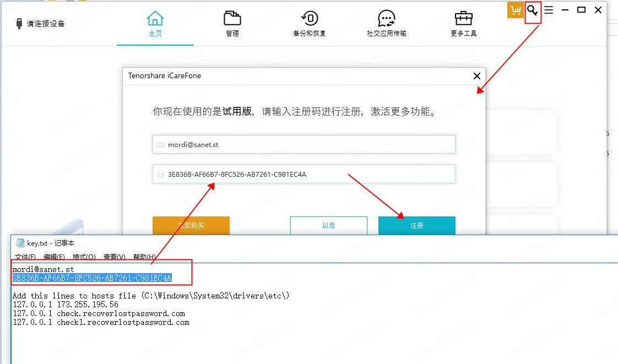Click 'check1.recoverlostpassword.com' line in Notepad
Viewport: 618px width, 364px height.
click(x=101, y=322)
